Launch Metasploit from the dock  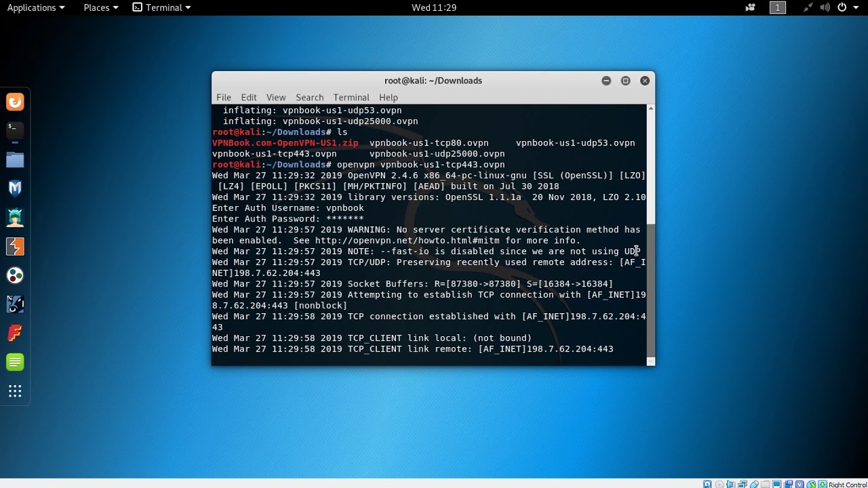tap(15, 188)
